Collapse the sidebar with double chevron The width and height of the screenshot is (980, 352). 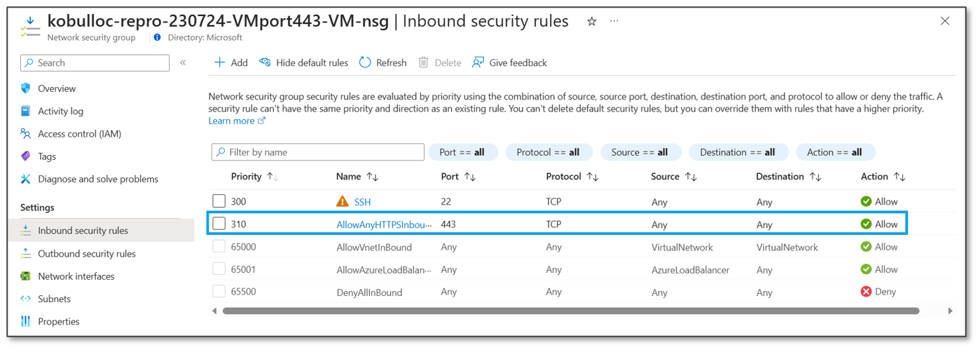[183, 62]
